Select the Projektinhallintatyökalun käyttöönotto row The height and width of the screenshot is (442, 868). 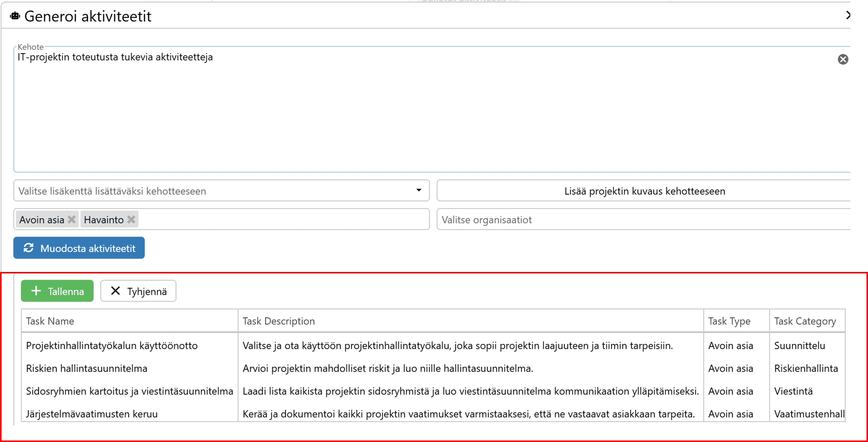(112, 345)
